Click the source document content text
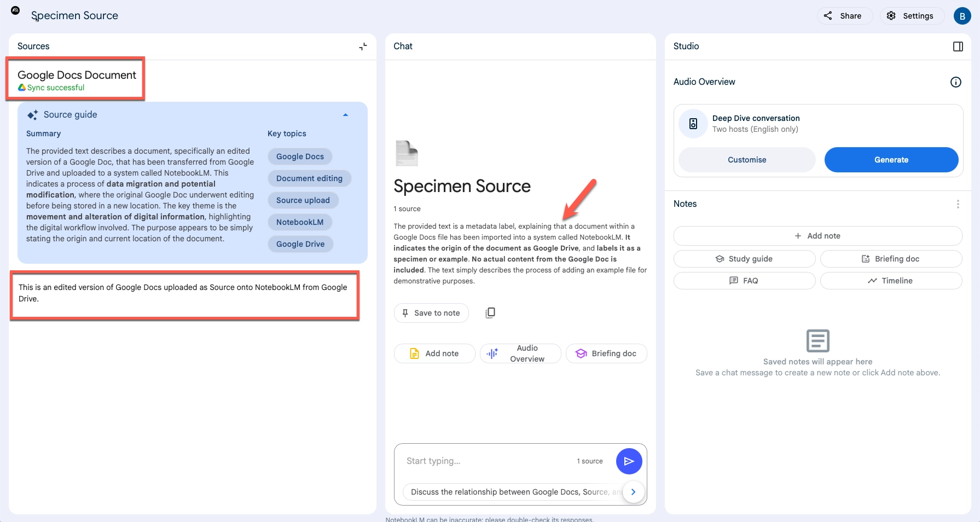 tap(183, 293)
